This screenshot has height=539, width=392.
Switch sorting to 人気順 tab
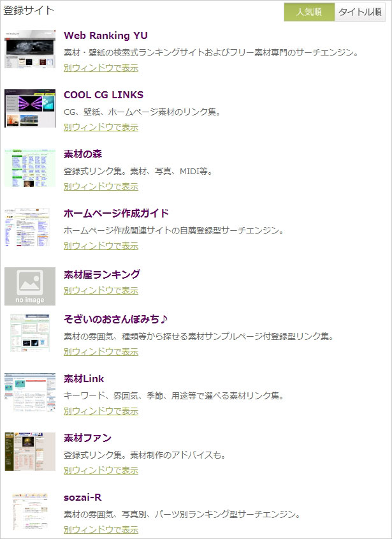tap(309, 11)
